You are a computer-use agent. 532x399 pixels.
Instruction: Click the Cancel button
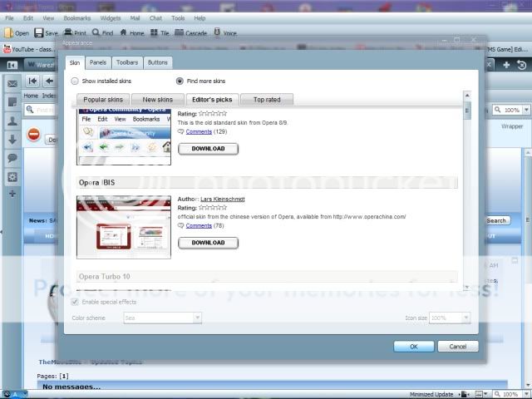[458, 347]
